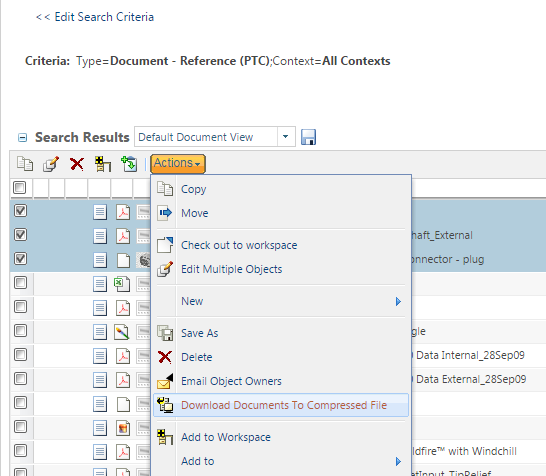Expand the Add to submenu arrow
Viewport: 546px width, 476px height.
pyautogui.click(x=398, y=461)
